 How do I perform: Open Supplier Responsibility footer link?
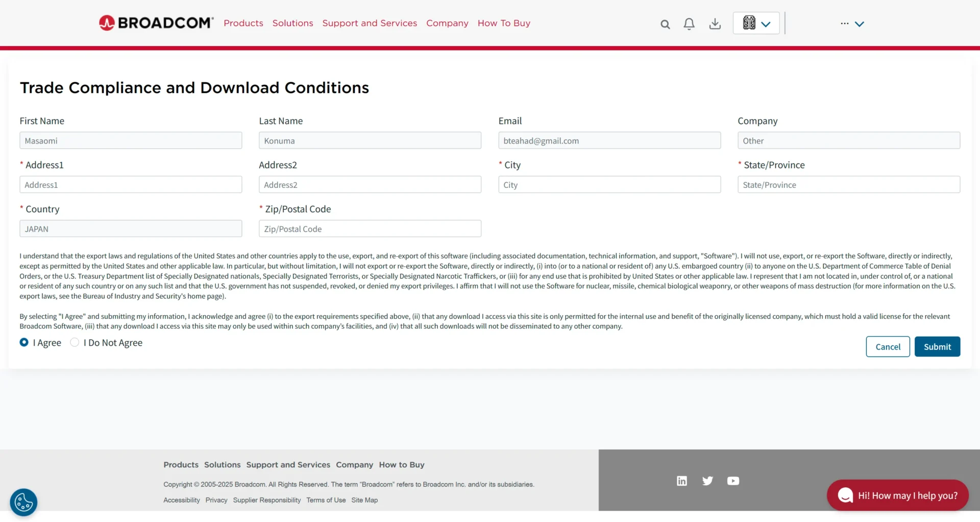point(267,500)
